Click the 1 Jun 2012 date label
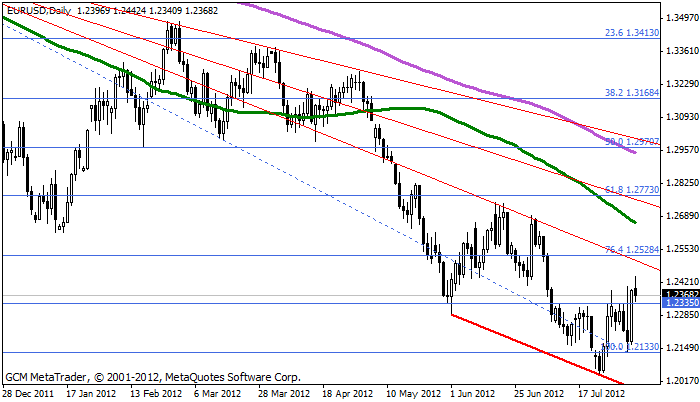 point(473,394)
